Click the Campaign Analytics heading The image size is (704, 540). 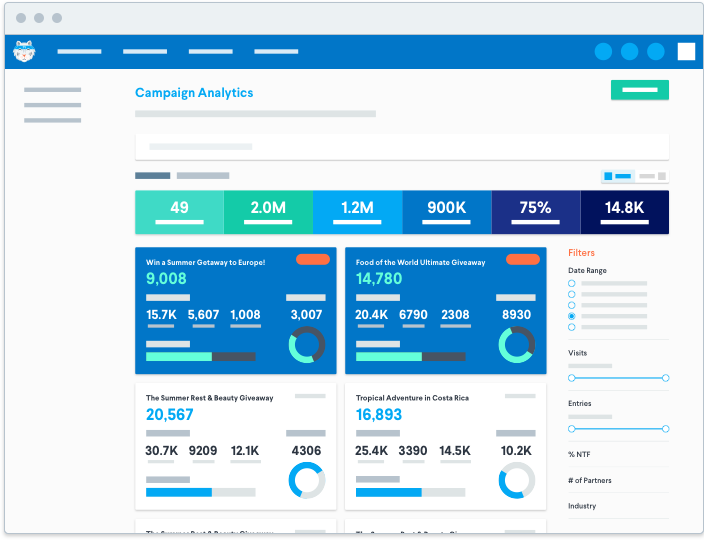point(194,93)
